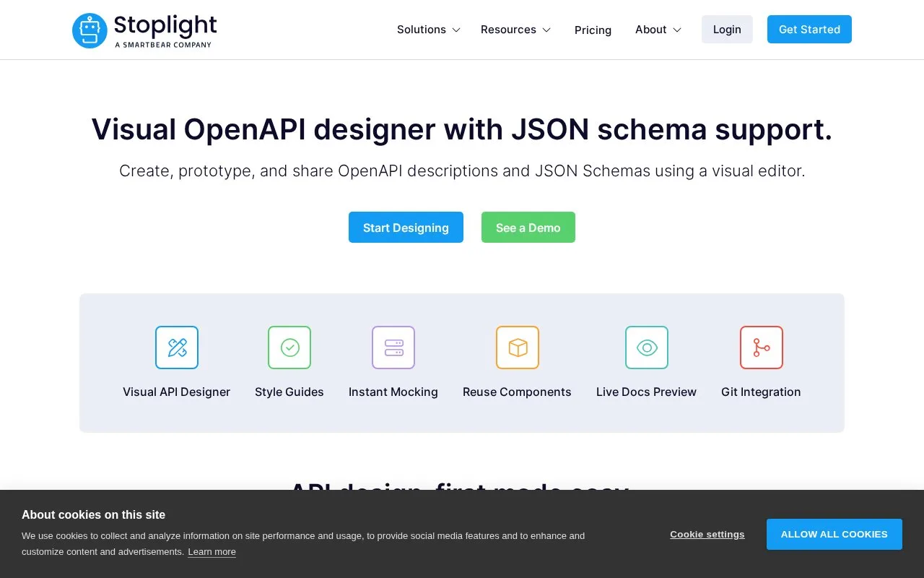Screen dimensions: 924x578
Task: Click the Instant Mocking server icon
Action: pos(393,348)
